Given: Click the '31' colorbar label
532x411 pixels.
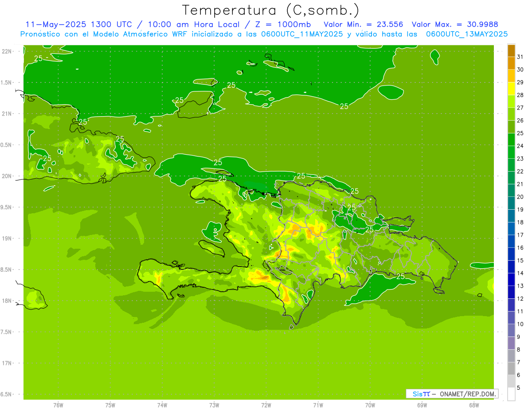Looking at the screenshot, I should (x=520, y=57).
